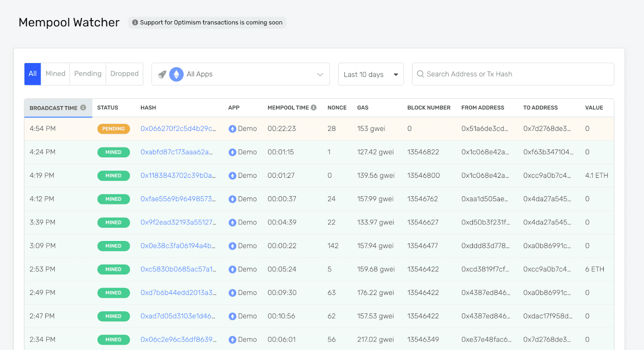Expand the All Apps dropdown chevron
644x350 pixels.
320,74
